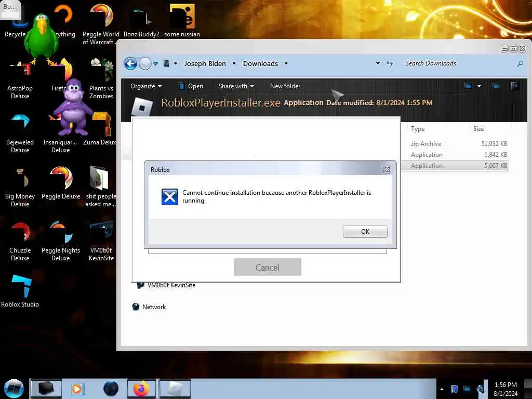Click the Explorer Back arrow button
Viewport: 532px width, 399px height.
coord(130,63)
